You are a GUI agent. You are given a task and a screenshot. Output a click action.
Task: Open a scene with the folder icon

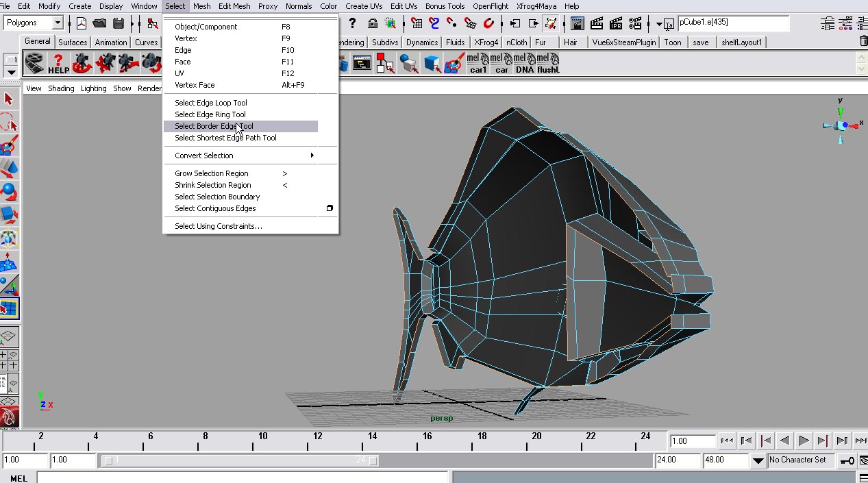pos(100,23)
